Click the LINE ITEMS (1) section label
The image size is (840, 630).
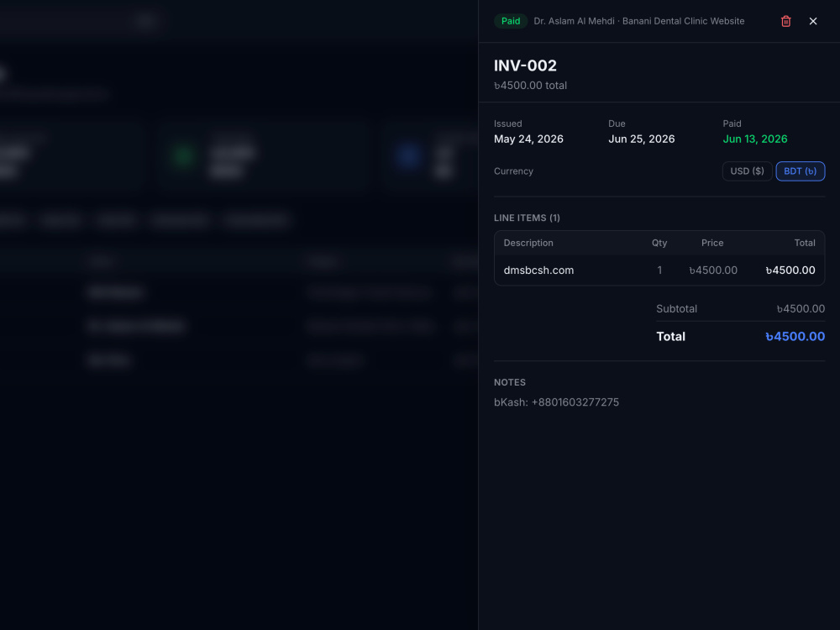pos(527,218)
